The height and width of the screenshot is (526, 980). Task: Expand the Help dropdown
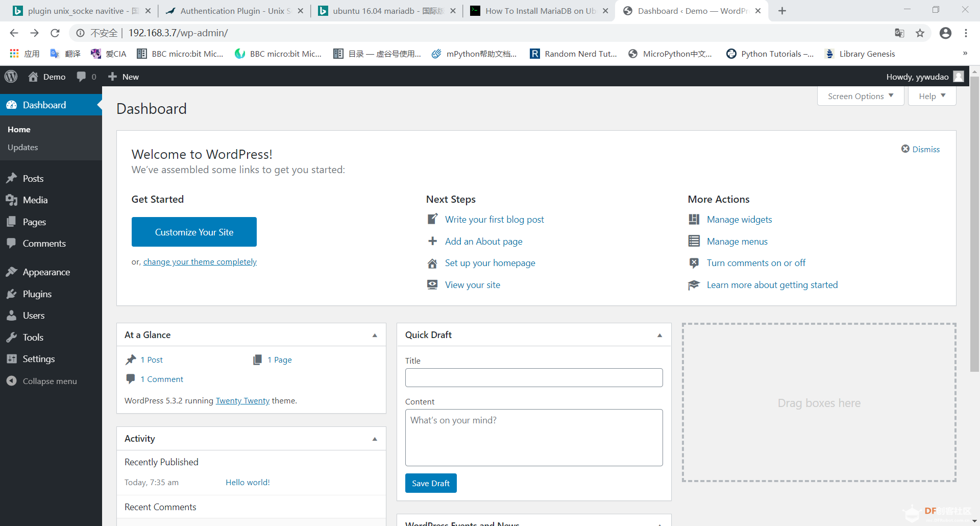pos(932,96)
